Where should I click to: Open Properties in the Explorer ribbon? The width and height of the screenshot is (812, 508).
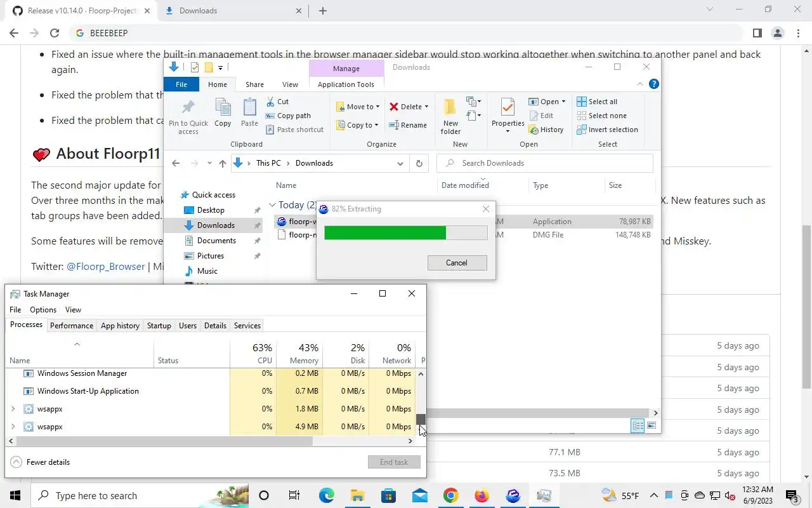pos(507,116)
